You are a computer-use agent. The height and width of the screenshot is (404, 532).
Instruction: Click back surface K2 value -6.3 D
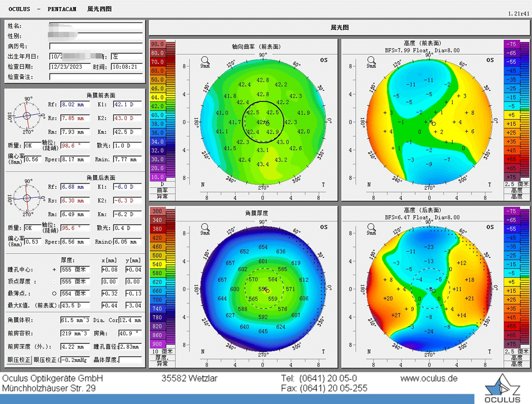(127, 200)
